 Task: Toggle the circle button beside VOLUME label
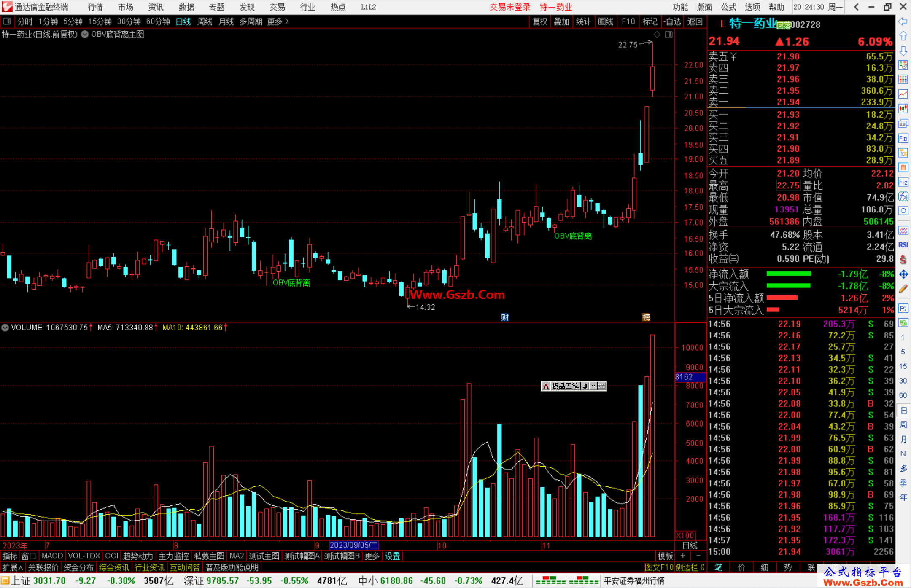click(x=5, y=328)
